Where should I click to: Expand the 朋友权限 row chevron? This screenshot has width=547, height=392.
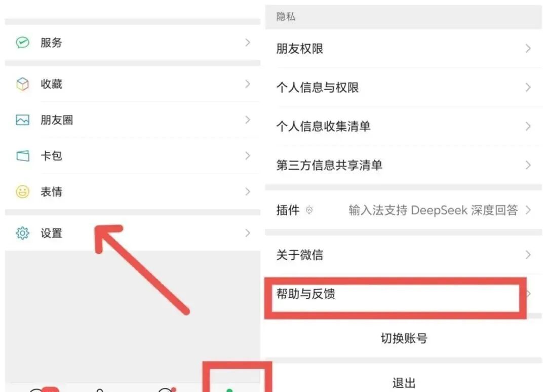click(x=528, y=49)
